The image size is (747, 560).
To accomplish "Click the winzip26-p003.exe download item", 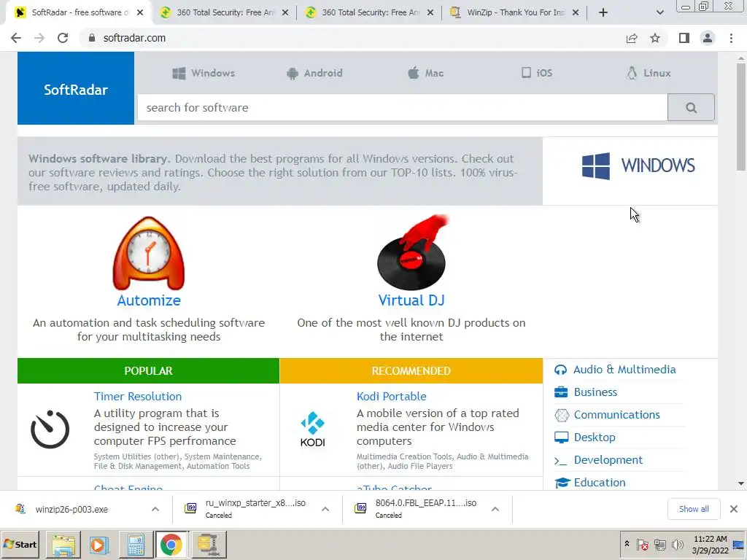I will (x=71, y=510).
